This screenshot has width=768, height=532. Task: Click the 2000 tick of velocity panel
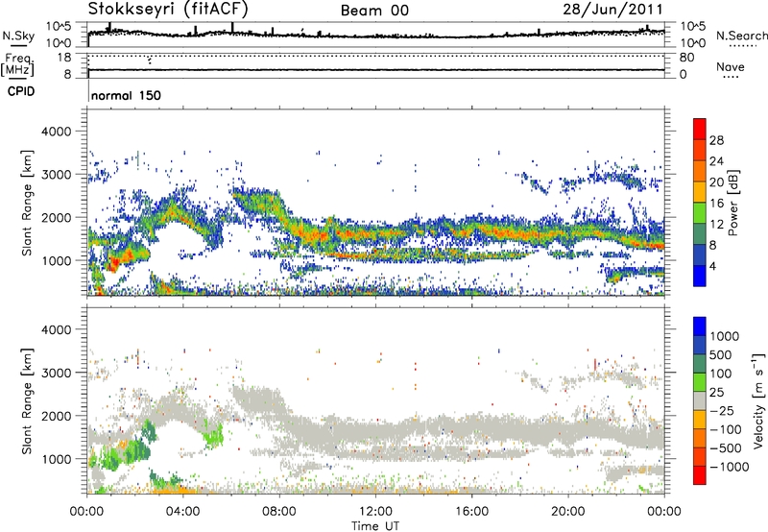click(57, 416)
